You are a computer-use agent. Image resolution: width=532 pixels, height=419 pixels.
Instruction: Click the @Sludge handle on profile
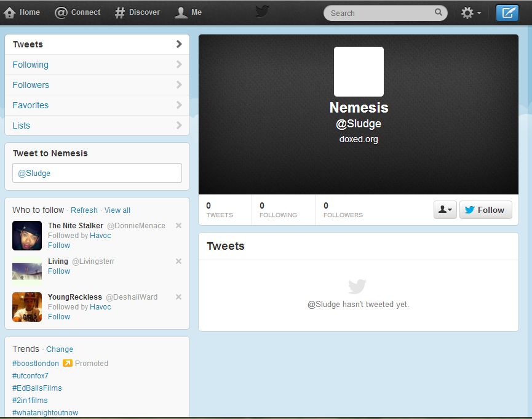pos(359,124)
